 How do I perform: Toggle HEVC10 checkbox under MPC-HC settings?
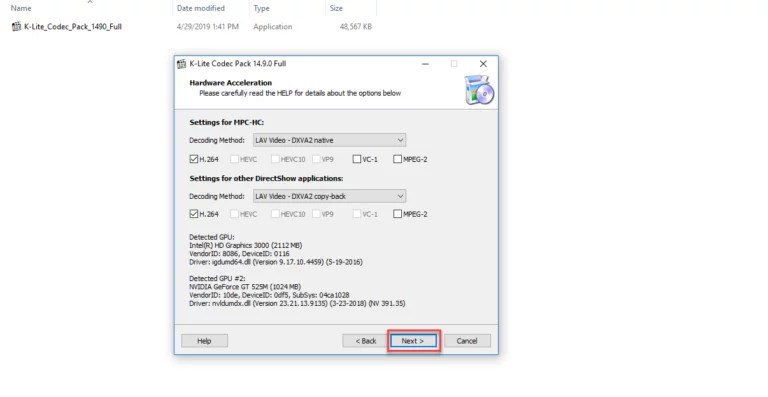pyautogui.click(x=275, y=159)
